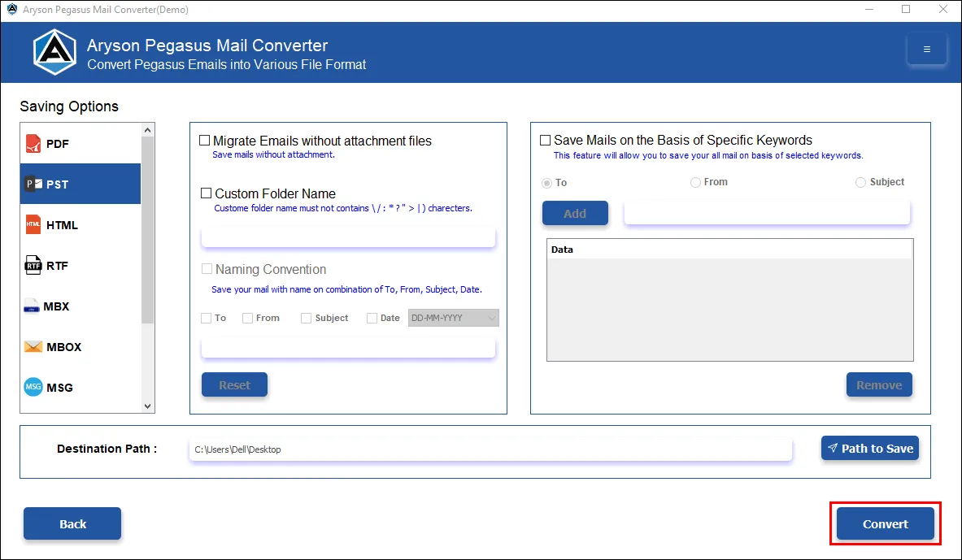Click the MSG format icon
This screenshot has width=962, height=560.
coord(33,387)
